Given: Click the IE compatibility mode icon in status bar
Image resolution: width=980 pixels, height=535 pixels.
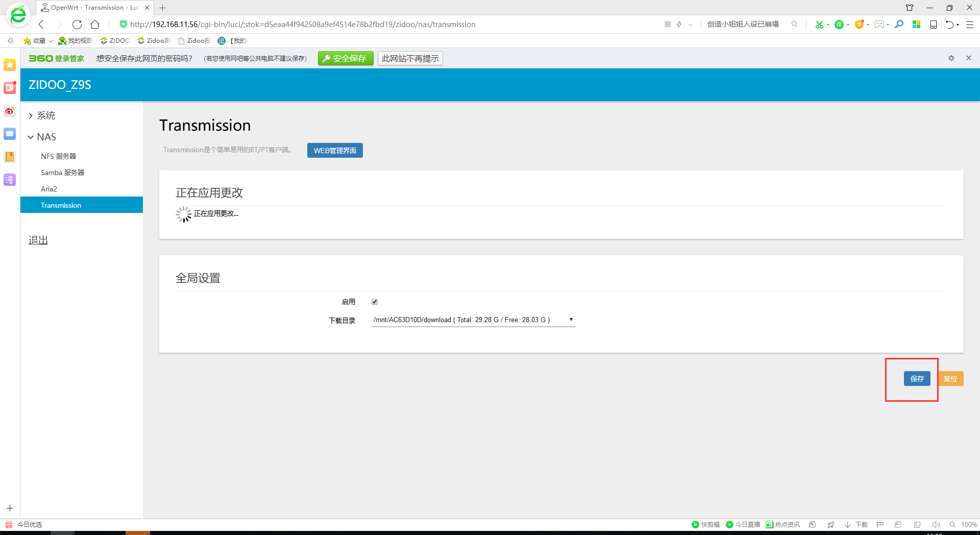Looking at the screenshot, I should [898, 524].
